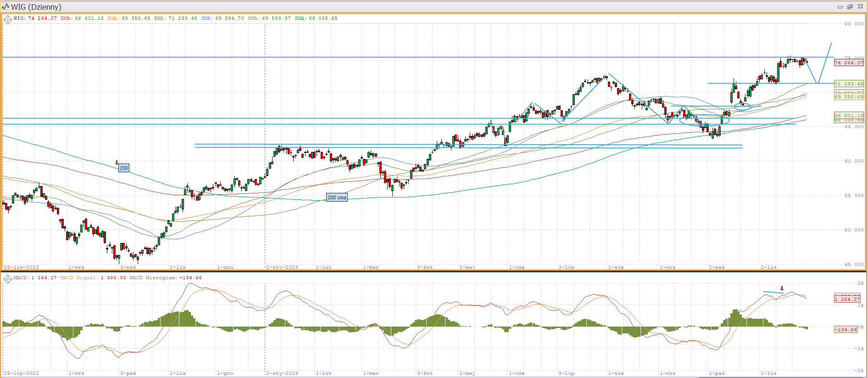Select the '200' annotation label
This screenshot has width=868, height=378.
(124, 168)
